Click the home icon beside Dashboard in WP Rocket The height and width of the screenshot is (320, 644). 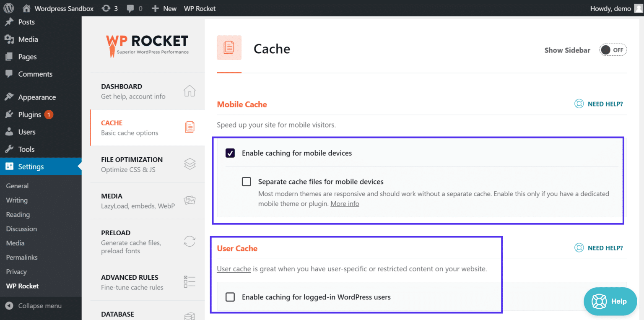(x=190, y=91)
